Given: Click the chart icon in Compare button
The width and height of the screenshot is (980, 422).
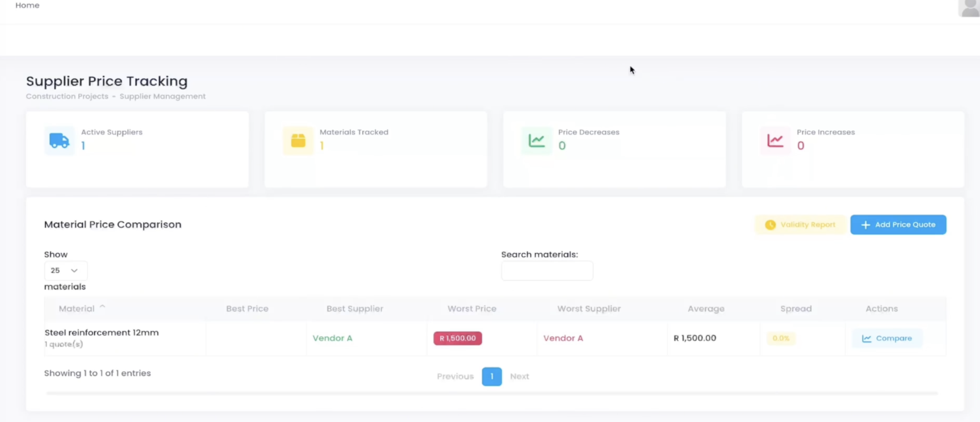Looking at the screenshot, I should [x=867, y=338].
